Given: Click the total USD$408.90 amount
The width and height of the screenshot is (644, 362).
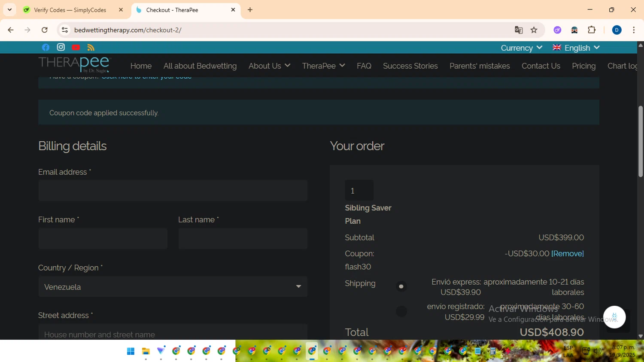Looking at the screenshot, I should point(552,332).
